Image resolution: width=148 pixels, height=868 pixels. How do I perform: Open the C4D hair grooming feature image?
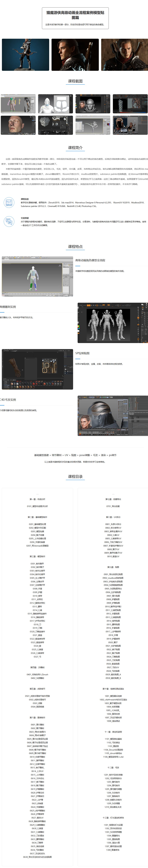coord(113,416)
